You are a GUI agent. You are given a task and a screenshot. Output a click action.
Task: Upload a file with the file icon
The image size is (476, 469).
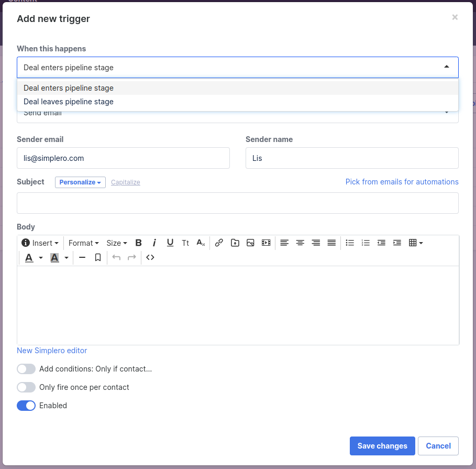coord(235,243)
